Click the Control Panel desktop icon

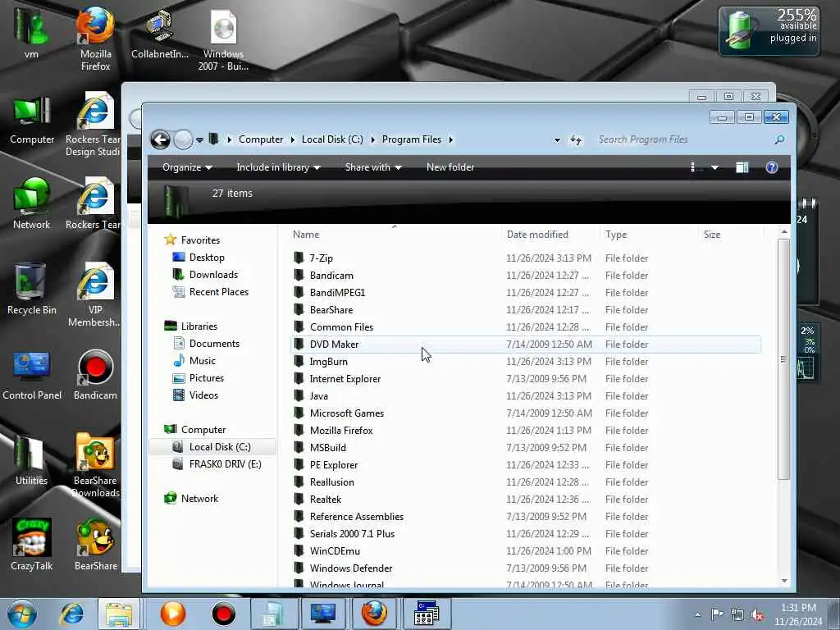32,375
